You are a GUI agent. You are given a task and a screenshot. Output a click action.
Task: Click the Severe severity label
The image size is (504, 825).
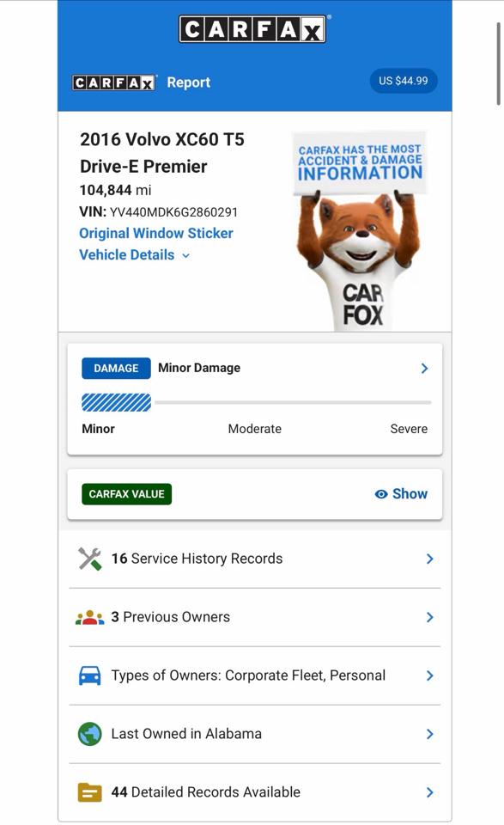[x=409, y=429]
